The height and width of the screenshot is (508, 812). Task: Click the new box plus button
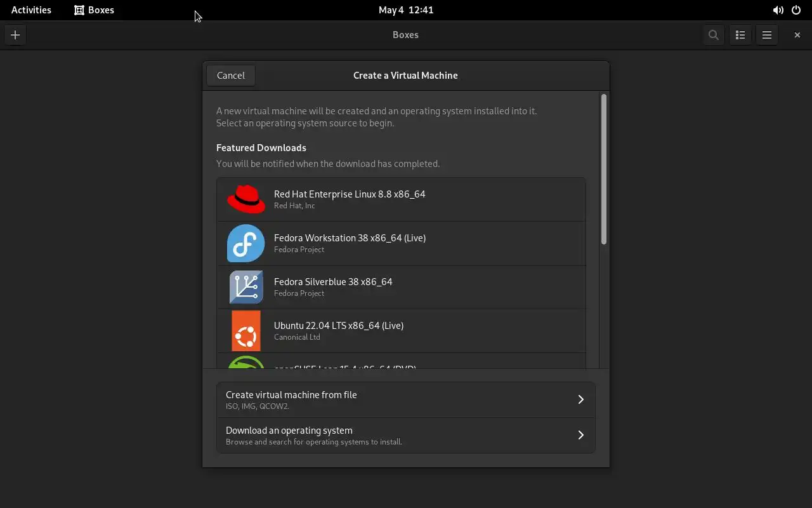coord(15,35)
